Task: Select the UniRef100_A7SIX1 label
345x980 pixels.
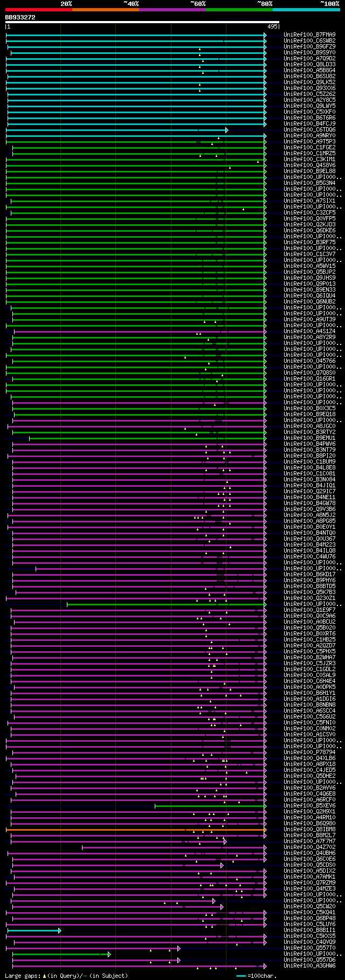Action: pos(309,201)
